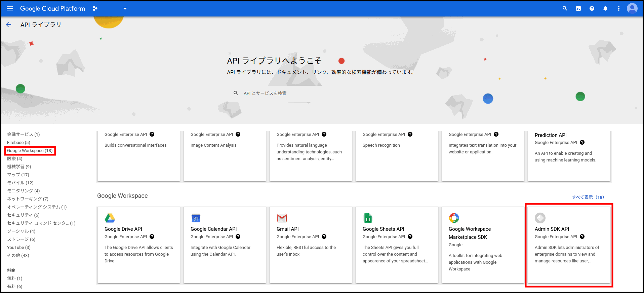Filter by ネットワーキング (7)
The width and height of the screenshot is (644, 293).
pyautogui.click(x=28, y=199)
